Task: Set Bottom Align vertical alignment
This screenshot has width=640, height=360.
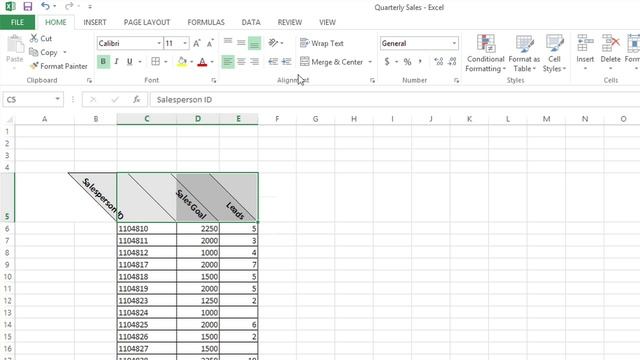Action: [254, 43]
